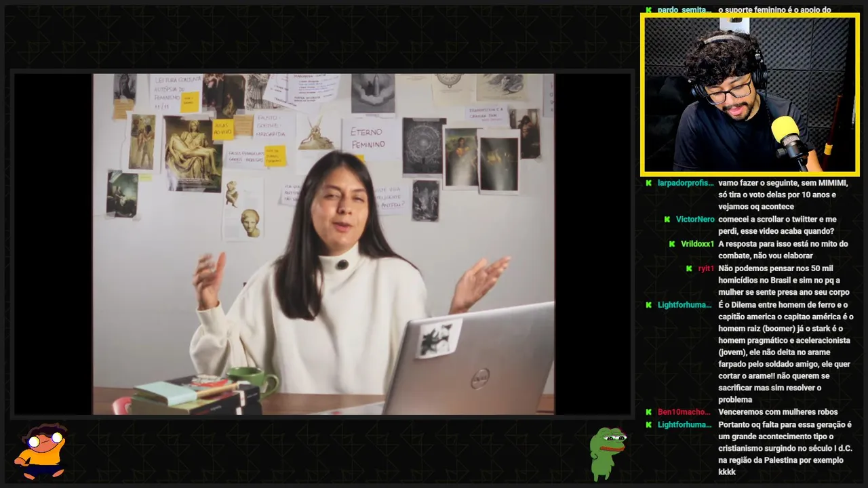This screenshot has width=868, height=488.
Task: Open Lightforhuma username beside 'Dilema' message
Action: point(685,305)
